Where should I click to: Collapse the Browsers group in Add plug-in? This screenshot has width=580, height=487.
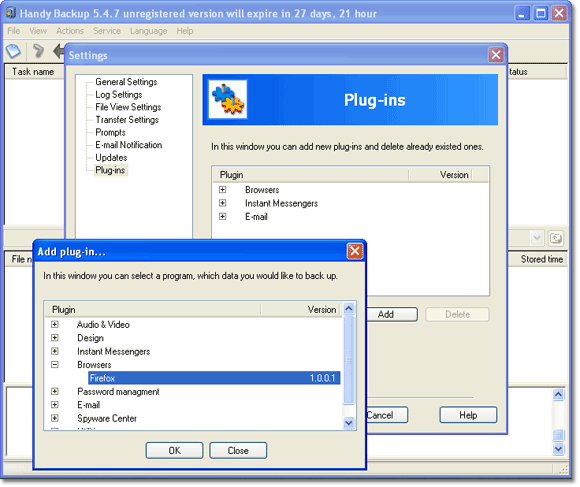click(55, 365)
